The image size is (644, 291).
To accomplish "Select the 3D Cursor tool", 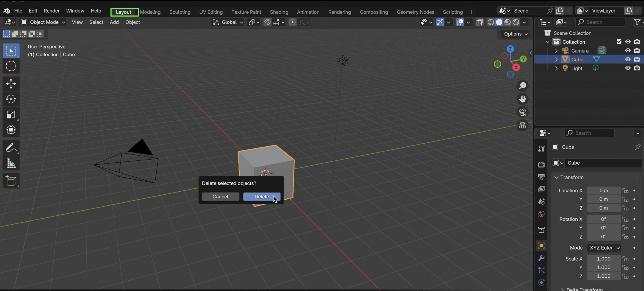I will point(11,66).
